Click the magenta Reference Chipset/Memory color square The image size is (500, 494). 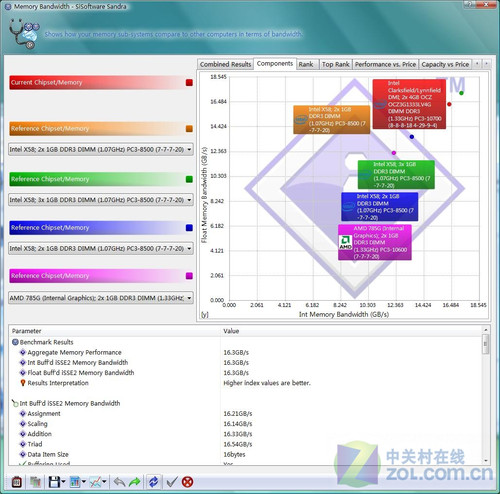(189, 276)
